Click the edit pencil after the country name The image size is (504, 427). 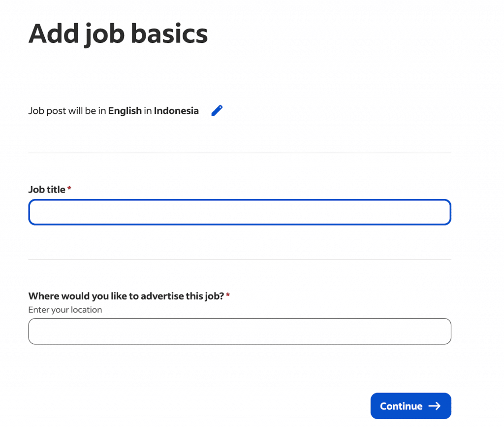point(217,110)
